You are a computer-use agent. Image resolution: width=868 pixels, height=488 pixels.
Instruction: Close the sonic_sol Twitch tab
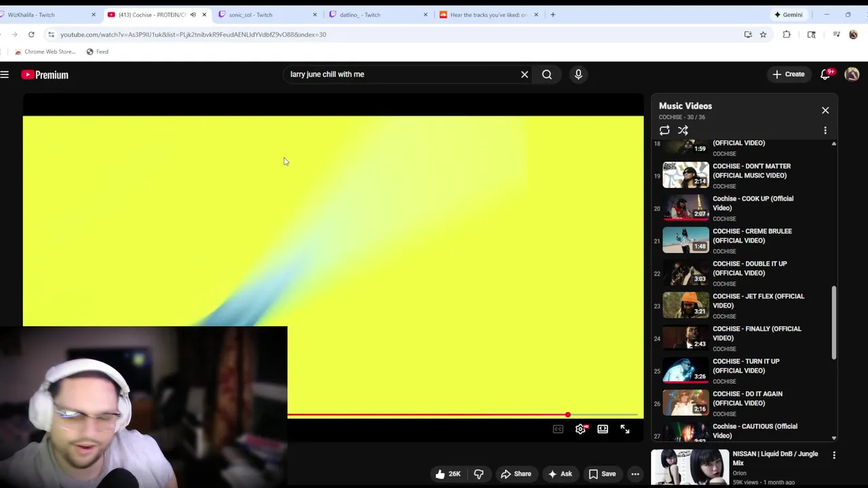(315, 14)
